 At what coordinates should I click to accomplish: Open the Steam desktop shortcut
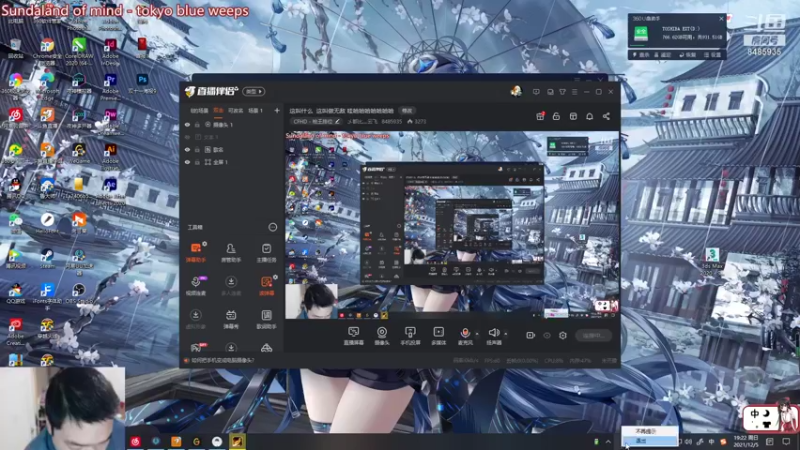(47, 258)
